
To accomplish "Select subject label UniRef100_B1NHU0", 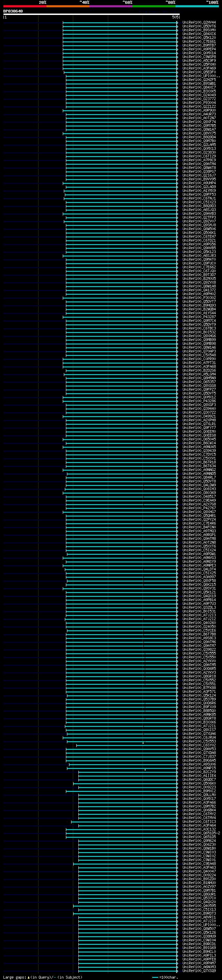I will coord(199,883).
